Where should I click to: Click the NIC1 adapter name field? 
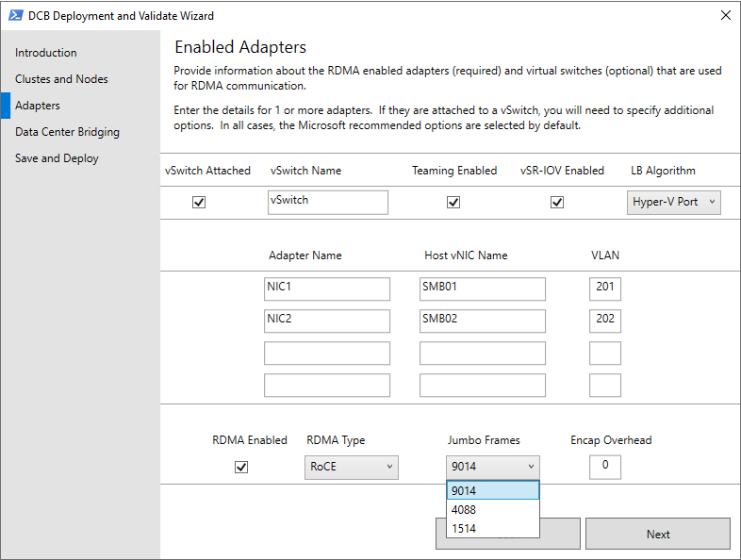click(327, 288)
